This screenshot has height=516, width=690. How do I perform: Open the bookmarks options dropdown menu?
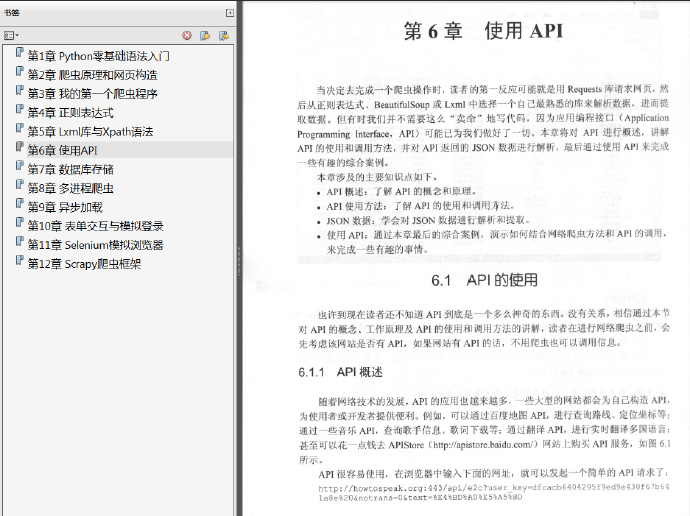pyautogui.click(x=11, y=36)
